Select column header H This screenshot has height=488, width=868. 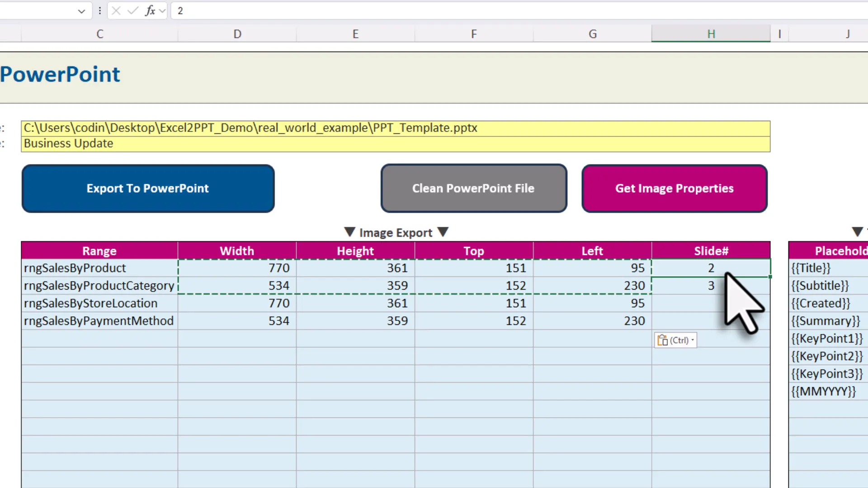(x=711, y=33)
